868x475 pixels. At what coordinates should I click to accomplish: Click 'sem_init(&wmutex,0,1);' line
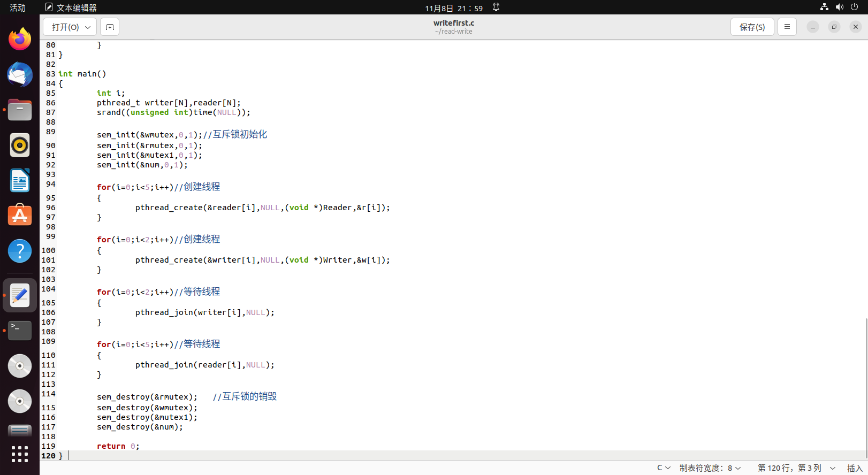click(x=149, y=135)
